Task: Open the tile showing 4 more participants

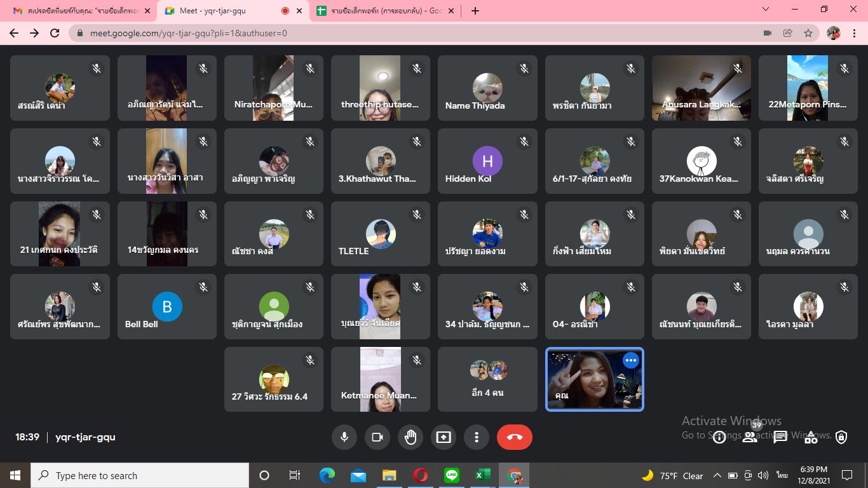Action: (x=487, y=379)
